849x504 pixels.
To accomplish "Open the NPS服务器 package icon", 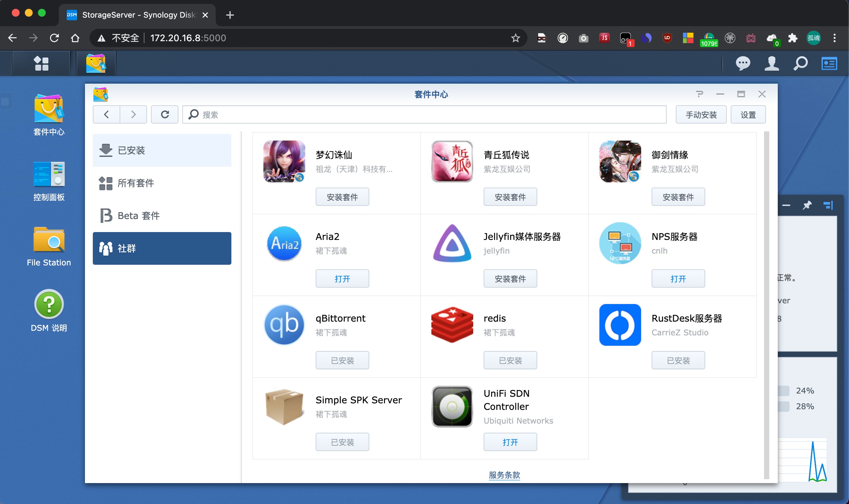I will pos(620,243).
